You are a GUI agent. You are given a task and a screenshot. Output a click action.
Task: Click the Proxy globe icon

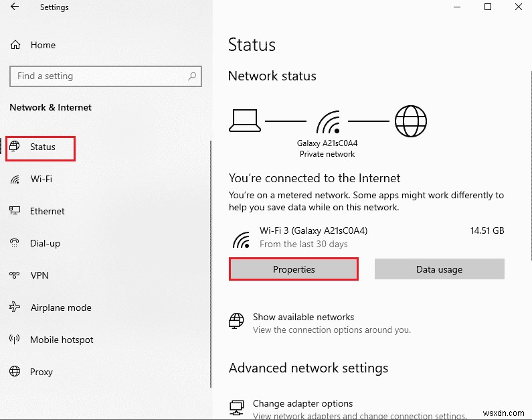tap(15, 372)
